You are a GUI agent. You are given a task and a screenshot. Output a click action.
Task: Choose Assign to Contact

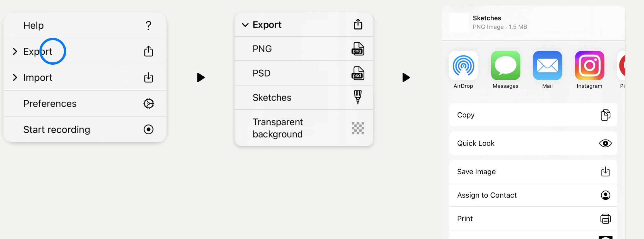[533, 195]
